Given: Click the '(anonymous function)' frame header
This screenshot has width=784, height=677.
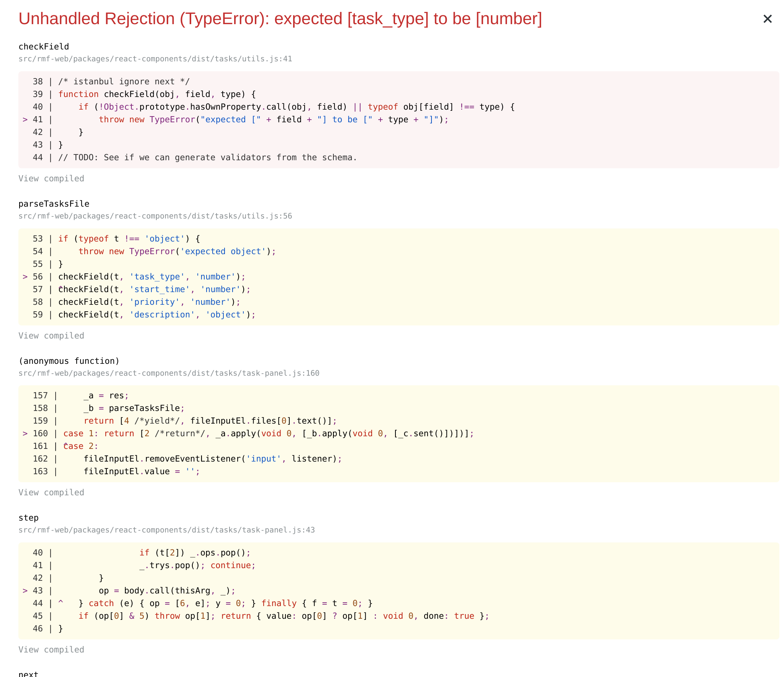Looking at the screenshot, I should (x=68, y=361).
